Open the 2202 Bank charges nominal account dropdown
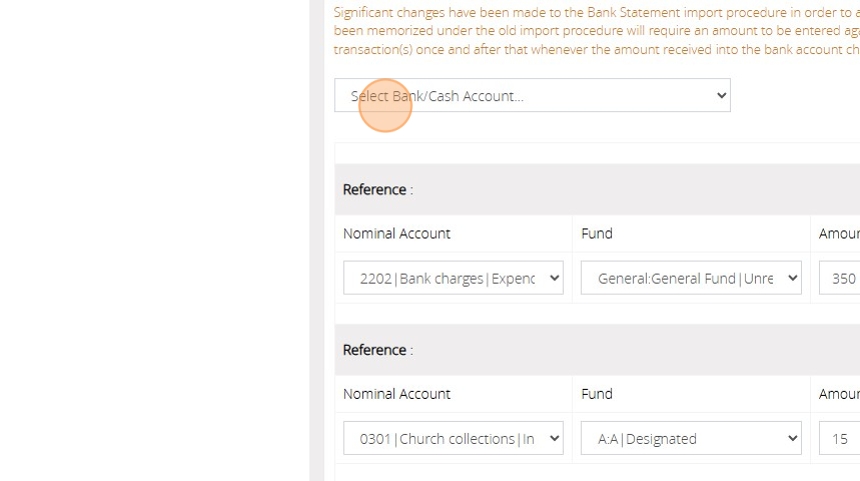The width and height of the screenshot is (860, 481). pos(452,278)
